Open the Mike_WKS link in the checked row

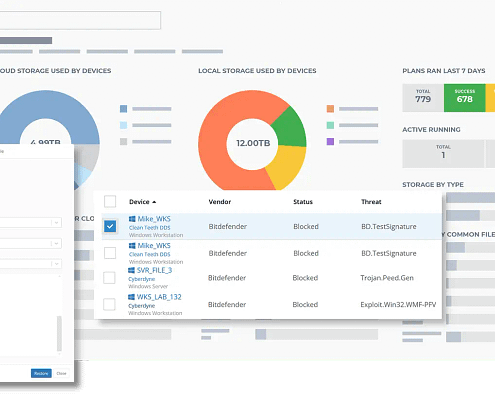[x=154, y=219]
